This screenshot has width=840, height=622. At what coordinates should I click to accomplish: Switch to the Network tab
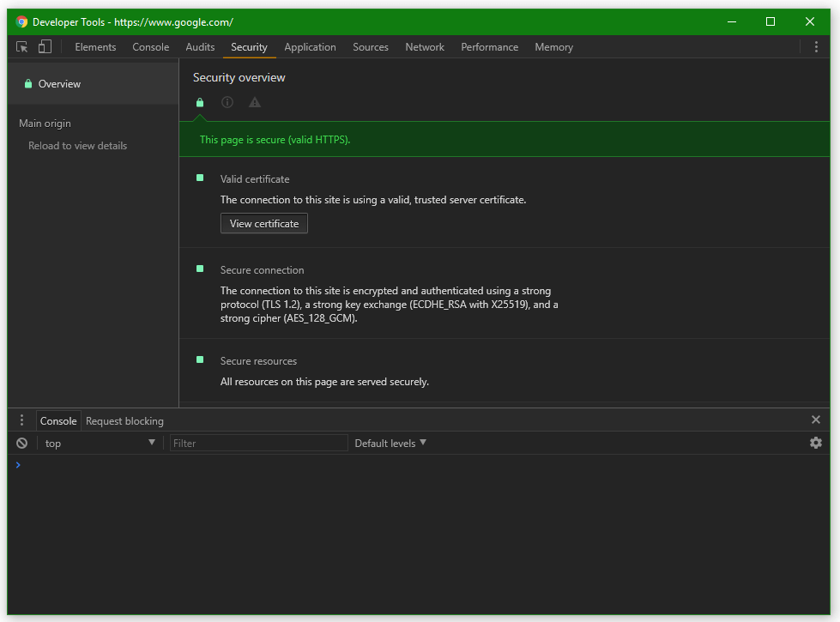pos(425,47)
